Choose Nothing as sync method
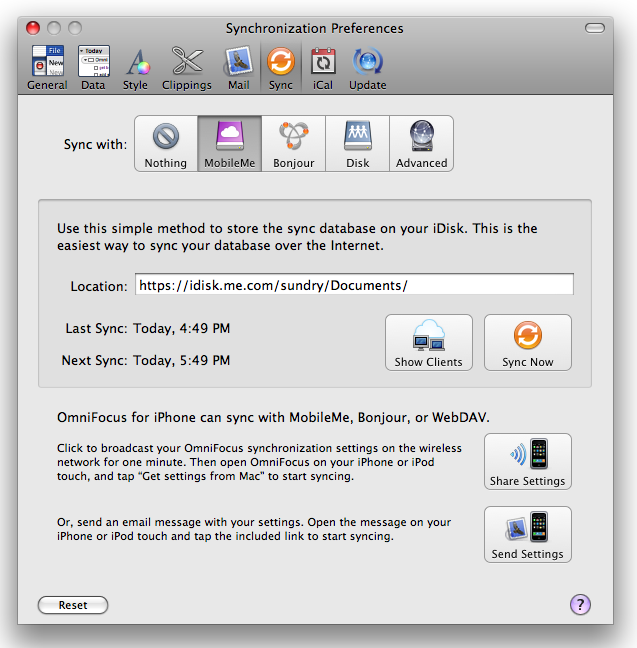The width and height of the screenshot is (637, 648). point(166,144)
